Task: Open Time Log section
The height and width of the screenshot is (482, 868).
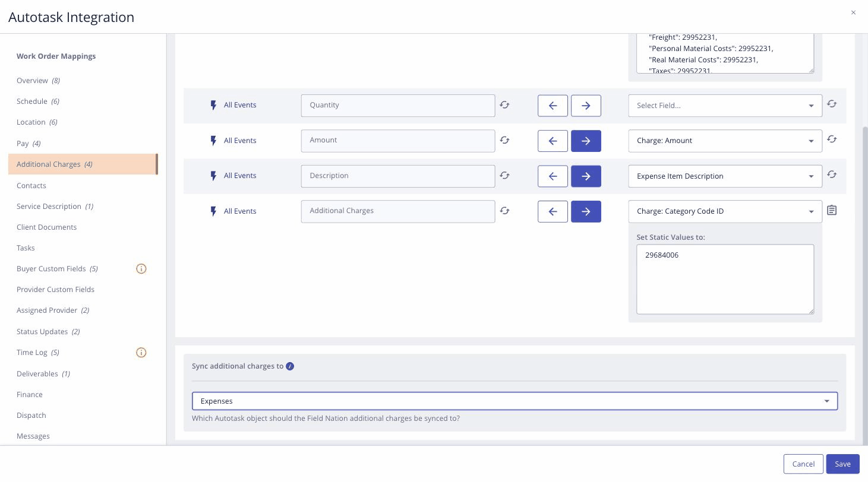Action: tap(38, 353)
